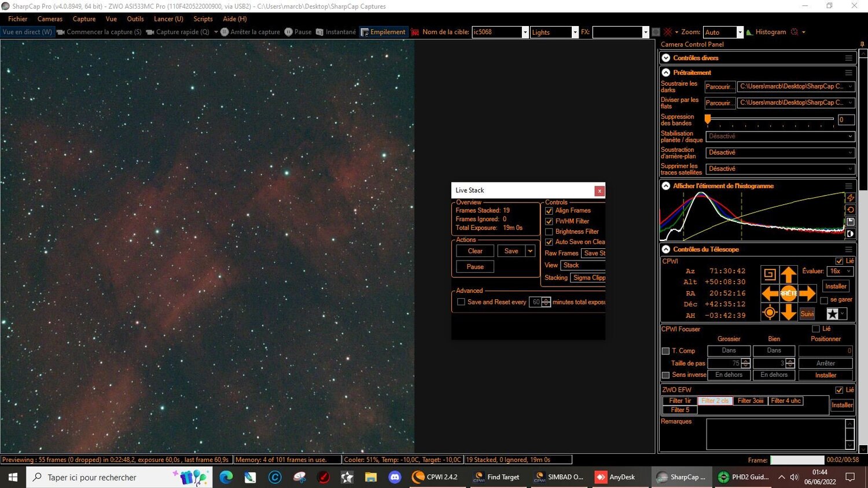Enable the Brightness Filter in Live Stack

click(549, 232)
